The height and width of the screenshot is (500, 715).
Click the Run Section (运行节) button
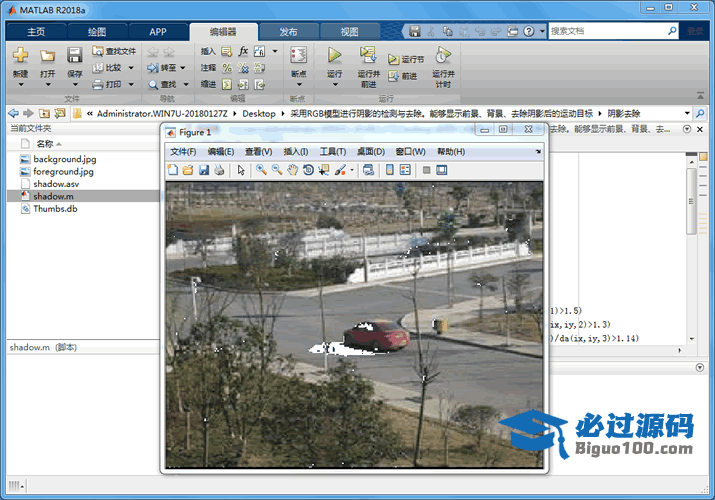(x=406, y=59)
